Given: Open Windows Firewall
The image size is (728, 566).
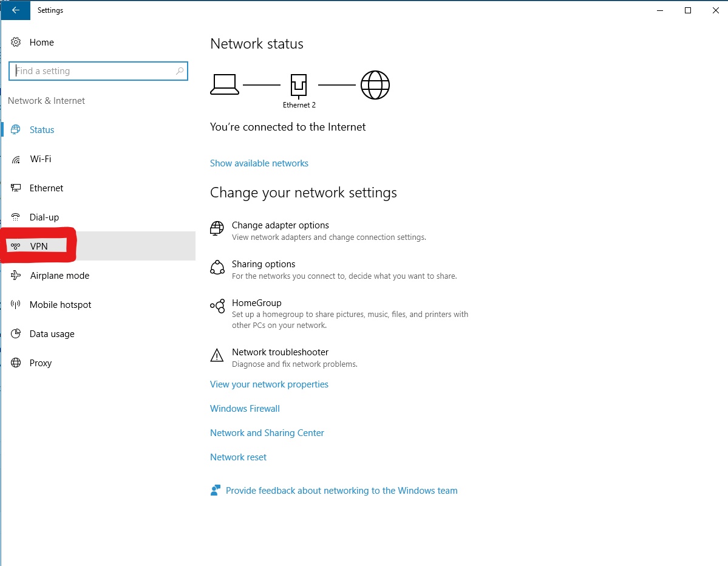Looking at the screenshot, I should click(245, 408).
